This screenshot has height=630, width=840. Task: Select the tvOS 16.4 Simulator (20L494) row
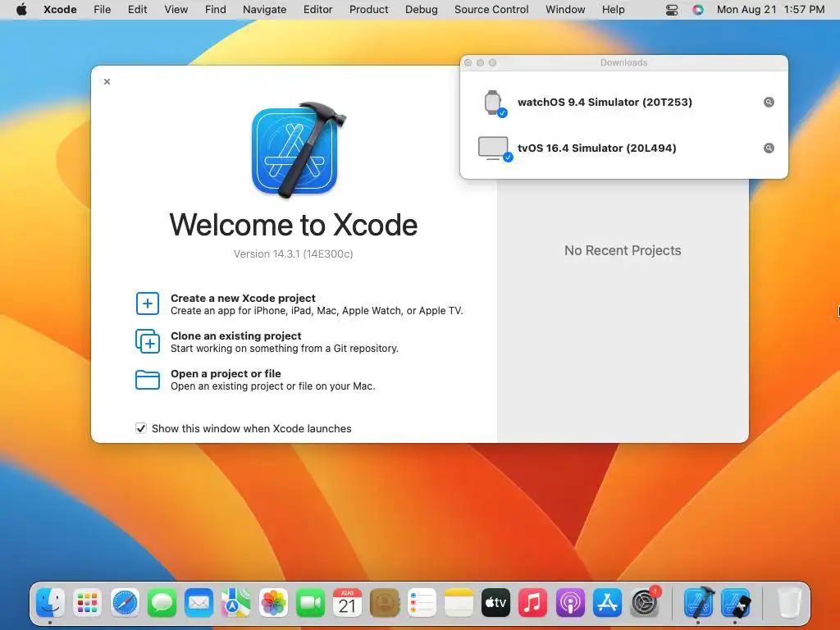[624, 148]
